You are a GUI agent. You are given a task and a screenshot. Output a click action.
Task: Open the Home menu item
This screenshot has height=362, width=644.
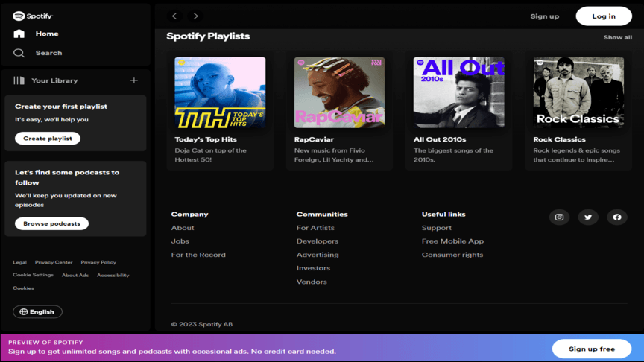pyautogui.click(x=47, y=34)
